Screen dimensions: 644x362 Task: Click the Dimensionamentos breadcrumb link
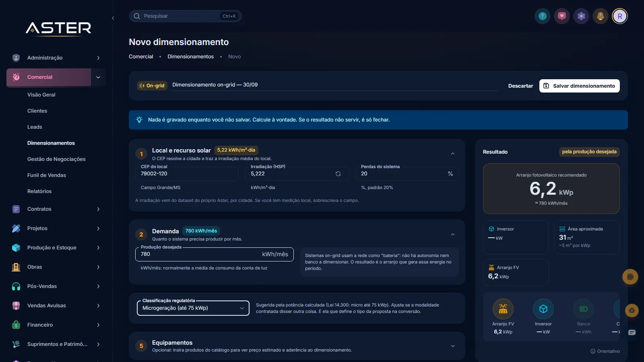click(x=191, y=57)
